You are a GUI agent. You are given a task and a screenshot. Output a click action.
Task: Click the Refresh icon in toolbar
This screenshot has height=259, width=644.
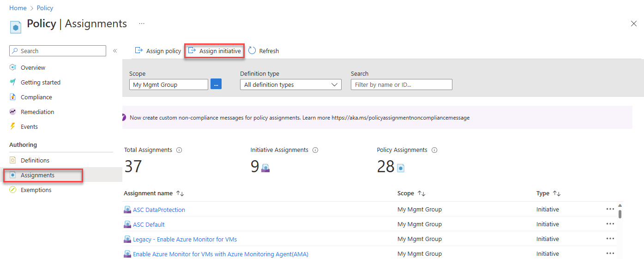pyautogui.click(x=252, y=51)
